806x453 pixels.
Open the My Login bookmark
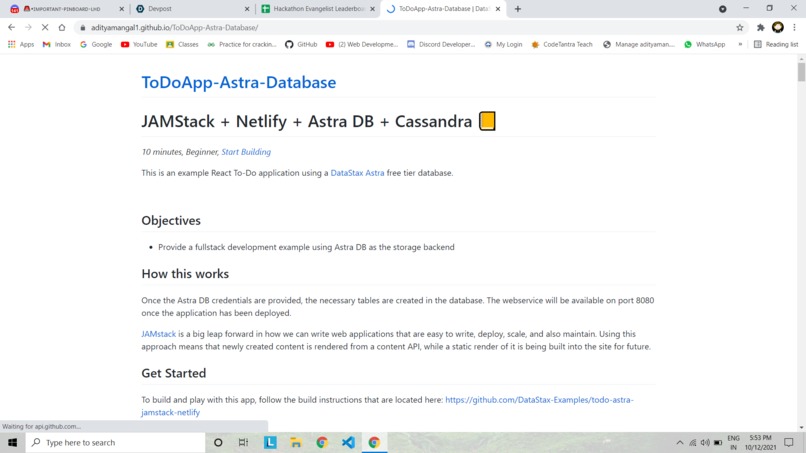click(503, 45)
